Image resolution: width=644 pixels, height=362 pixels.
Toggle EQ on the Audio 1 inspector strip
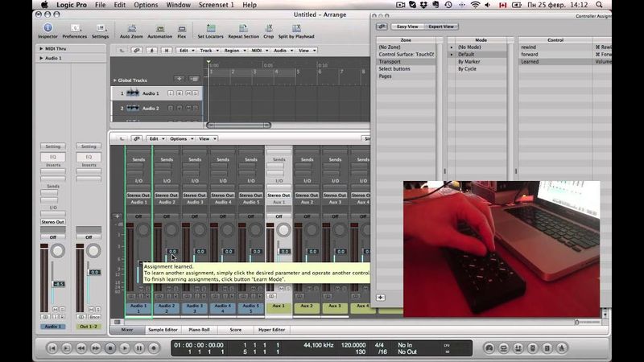coord(53,157)
